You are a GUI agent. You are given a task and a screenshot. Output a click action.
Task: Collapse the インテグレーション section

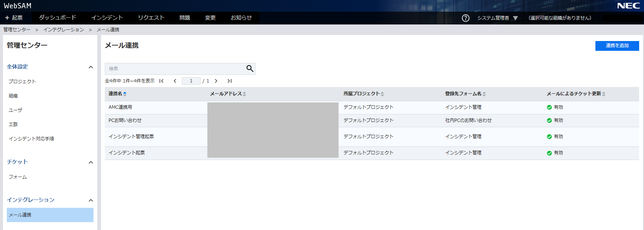tap(90, 200)
